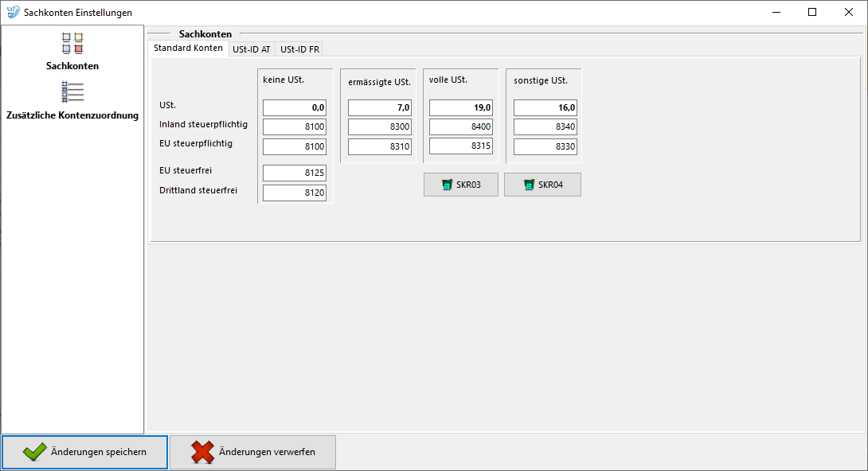Click sonstige USt. rate field 16,0

point(545,107)
